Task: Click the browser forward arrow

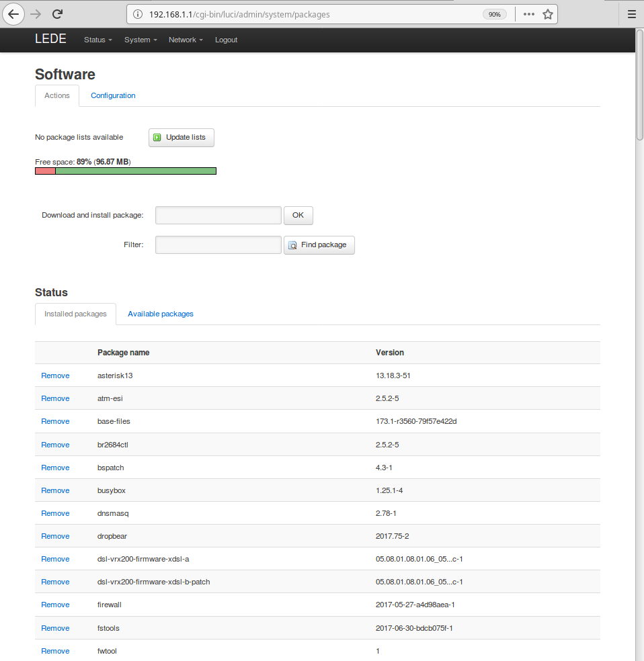Action: click(x=36, y=14)
